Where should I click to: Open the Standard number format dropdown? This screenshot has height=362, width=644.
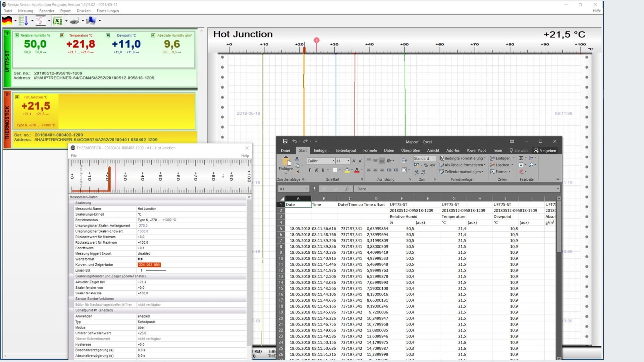434,159
